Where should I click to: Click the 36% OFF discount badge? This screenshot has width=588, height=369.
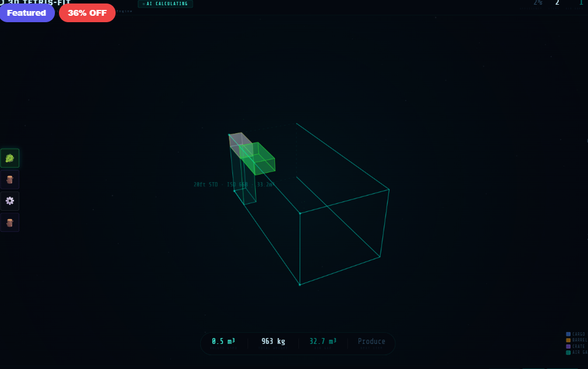(86, 12)
